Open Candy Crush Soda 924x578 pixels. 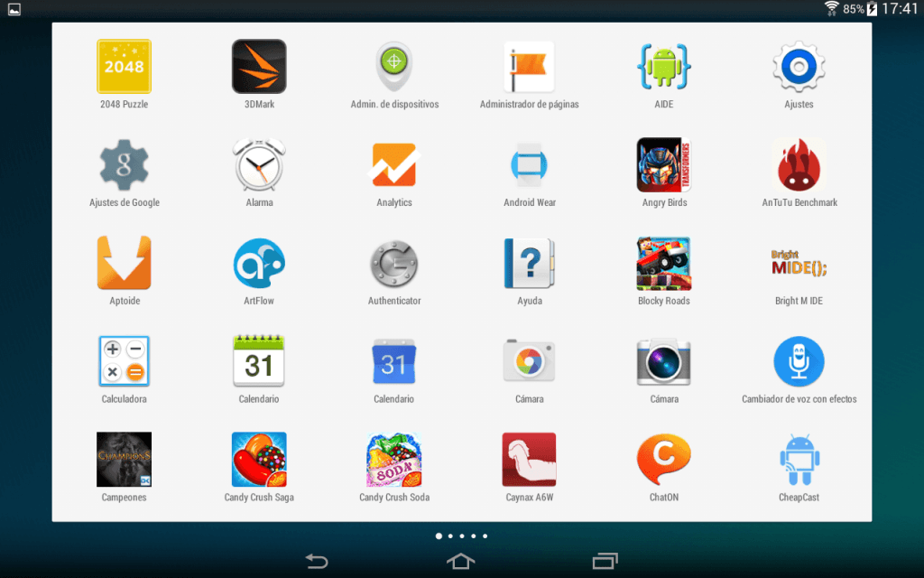click(x=393, y=459)
